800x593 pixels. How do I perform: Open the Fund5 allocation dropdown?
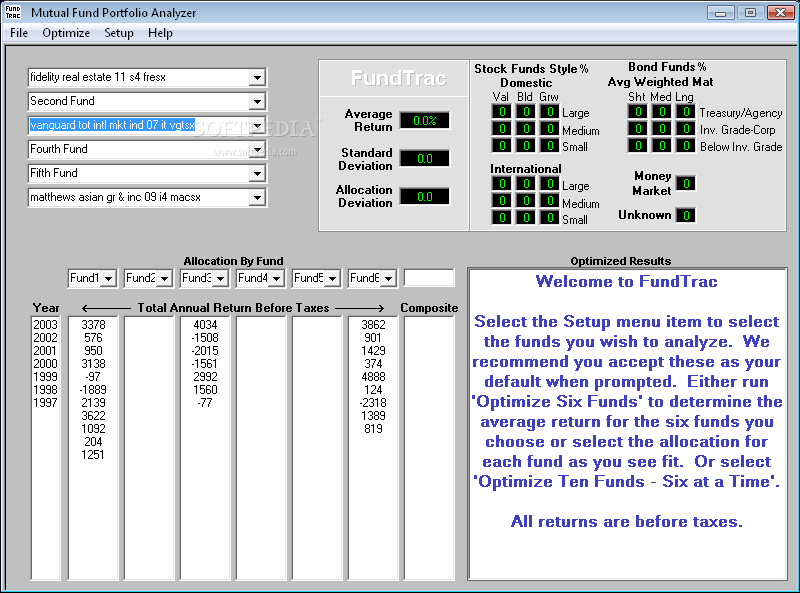pos(333,279)
